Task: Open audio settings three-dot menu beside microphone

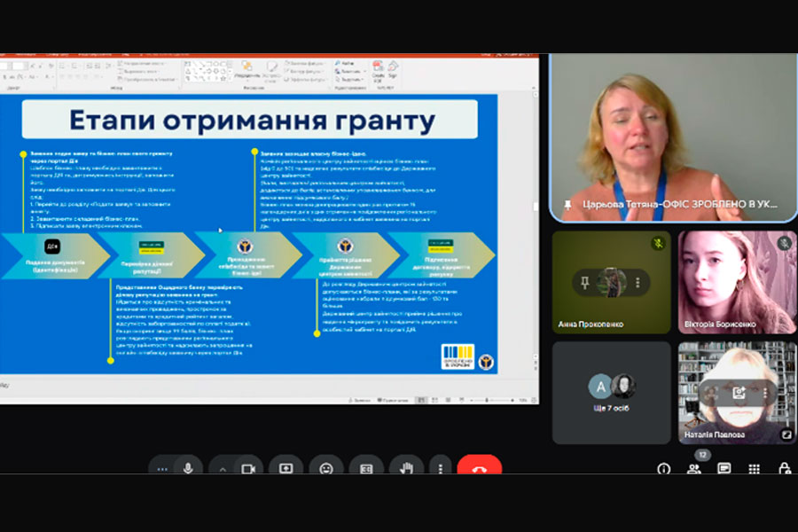Action: tap(162, 469)
